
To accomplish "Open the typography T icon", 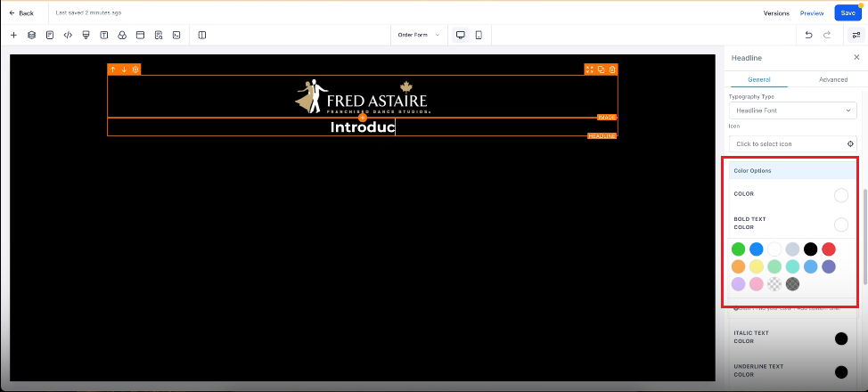I will pos(104,35).
